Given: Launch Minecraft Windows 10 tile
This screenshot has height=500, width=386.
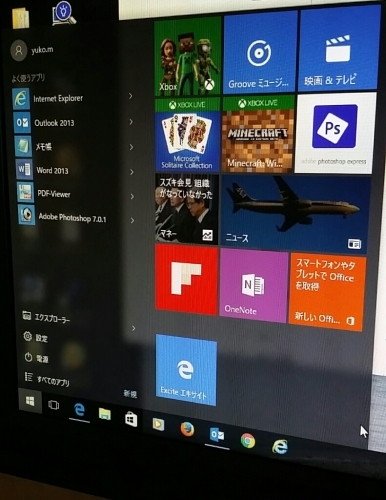Looking at the screenshot, I should click(x=258, y=134).
